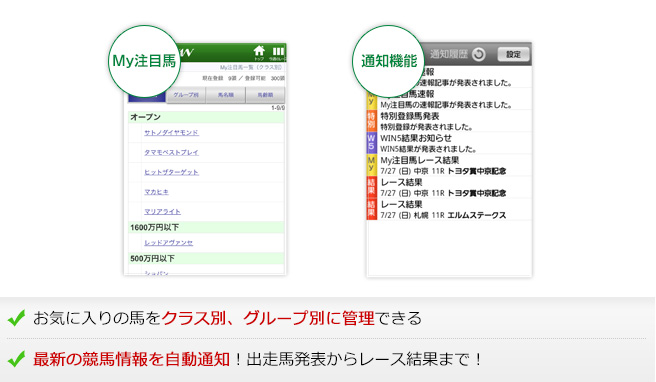
Task: Click the My注目馬の速報記事が発表されました message
Action: tap(446, 105)
